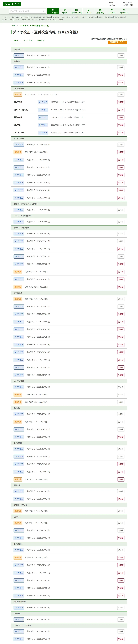Open the My設定 link

coord(112,2)
